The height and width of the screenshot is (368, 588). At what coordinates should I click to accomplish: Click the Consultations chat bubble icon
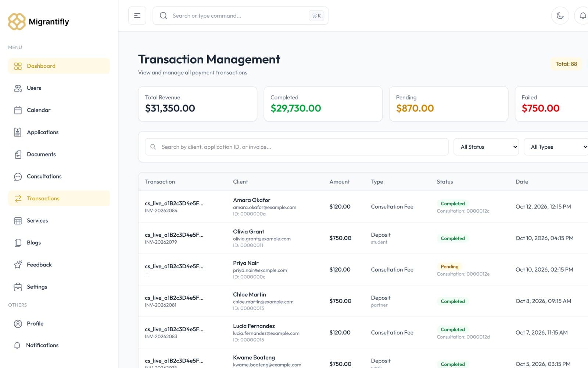click(18, 177)
